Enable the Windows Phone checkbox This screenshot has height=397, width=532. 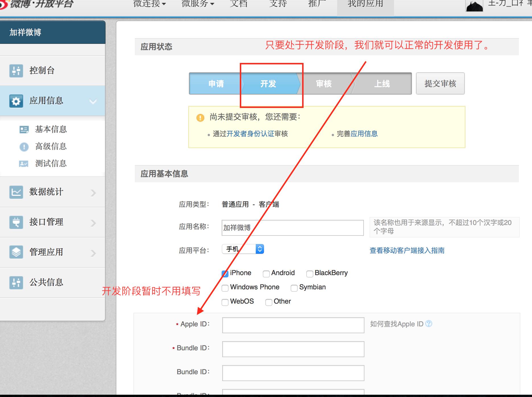(x=225, y=288)
